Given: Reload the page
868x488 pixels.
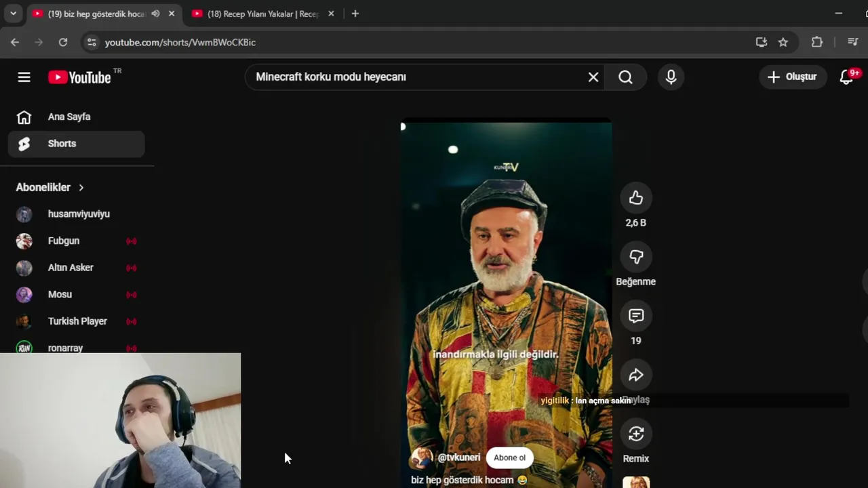Looking at the screenshot, I should 63,42.
